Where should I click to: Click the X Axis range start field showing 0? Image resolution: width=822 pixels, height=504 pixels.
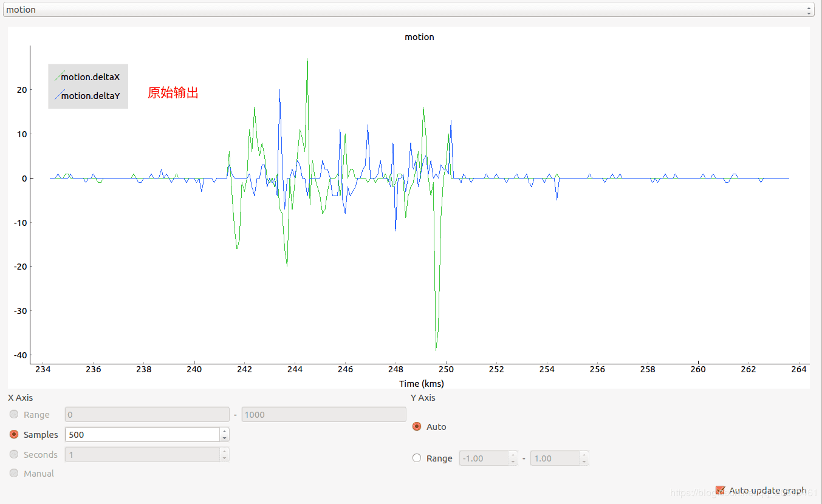tap(147, 415)
